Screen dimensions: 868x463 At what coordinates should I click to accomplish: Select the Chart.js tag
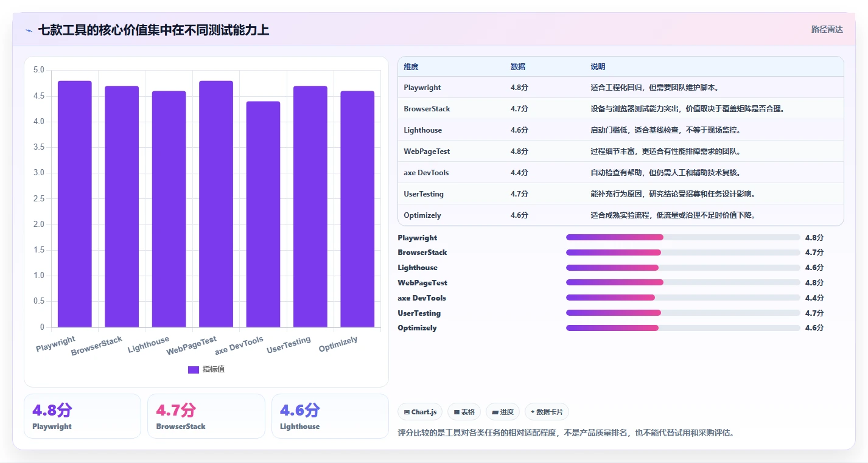pos(420,412)
